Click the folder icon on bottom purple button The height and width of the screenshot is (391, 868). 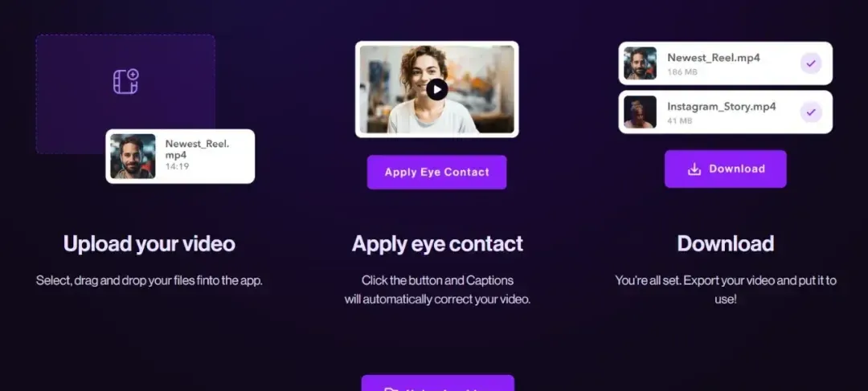click(x=391, y=389)
